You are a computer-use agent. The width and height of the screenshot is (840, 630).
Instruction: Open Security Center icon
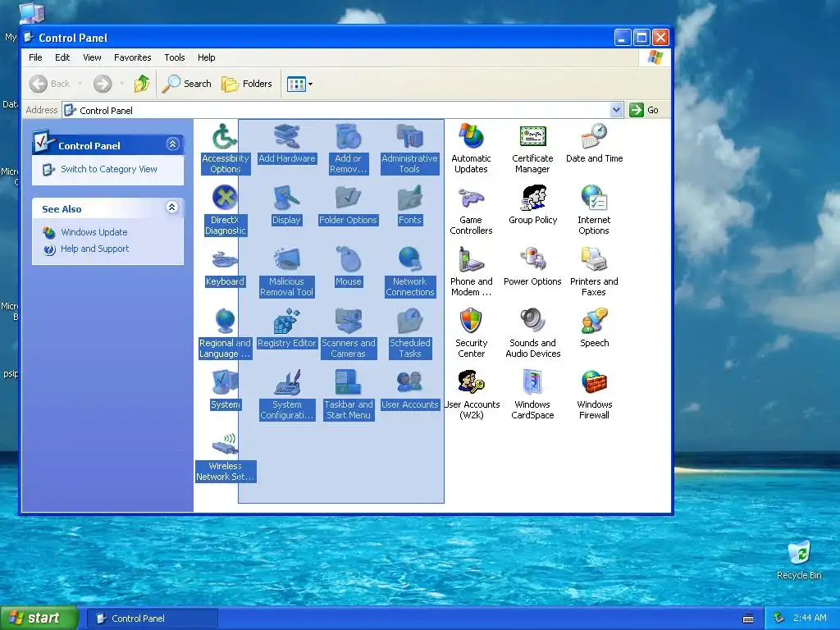pos(471,322)
